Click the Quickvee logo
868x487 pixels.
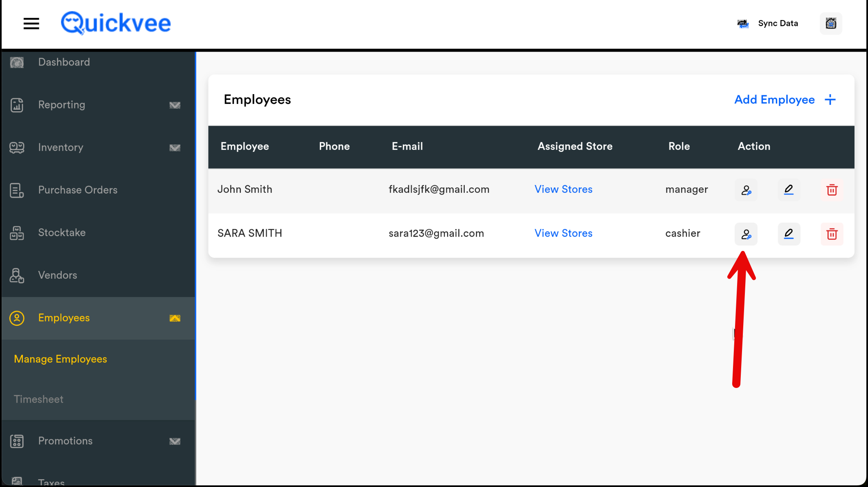click(x=116, y=23)
